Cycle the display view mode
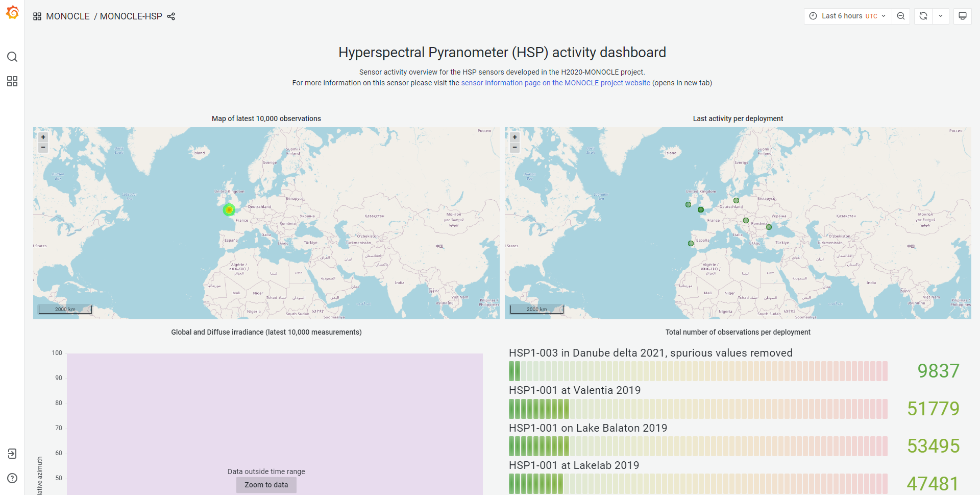Viewport: 980px width, 495px height. pyautogui.click(x=963, y=16)
